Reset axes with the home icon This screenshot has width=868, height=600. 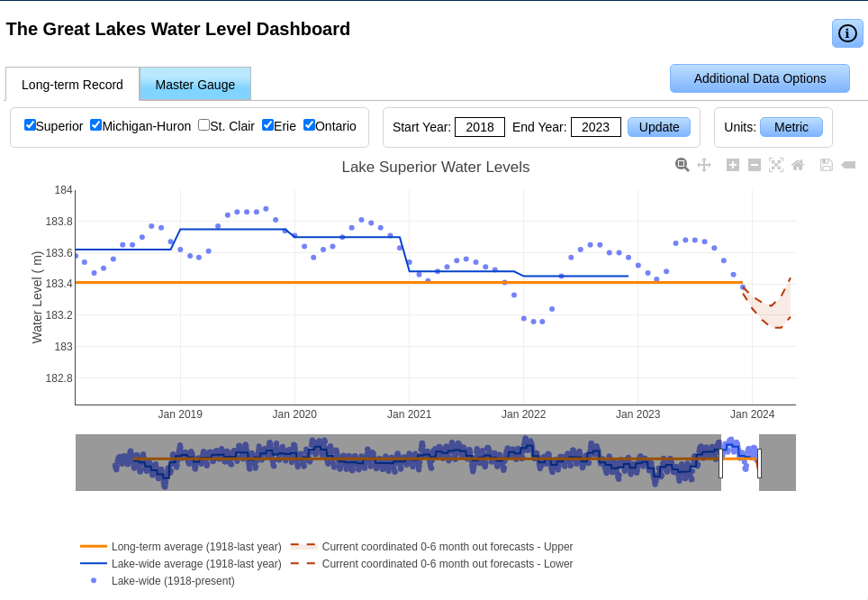click(798, 165)
